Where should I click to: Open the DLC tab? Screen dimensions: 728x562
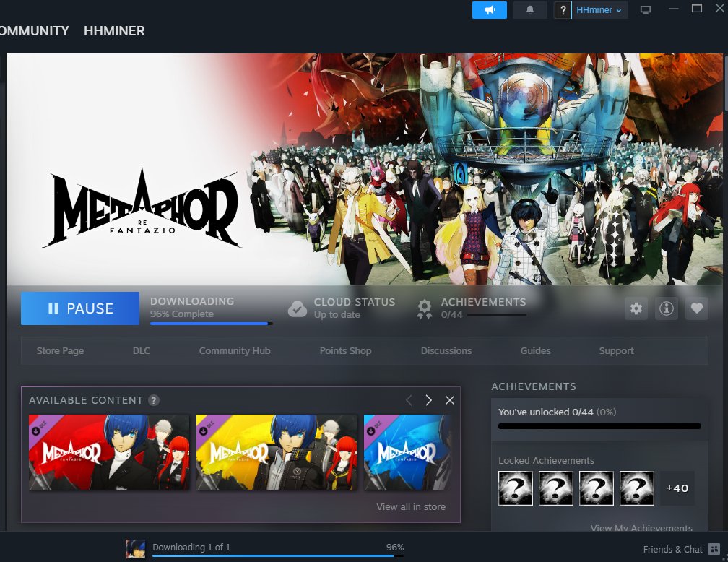click(141, 350)
